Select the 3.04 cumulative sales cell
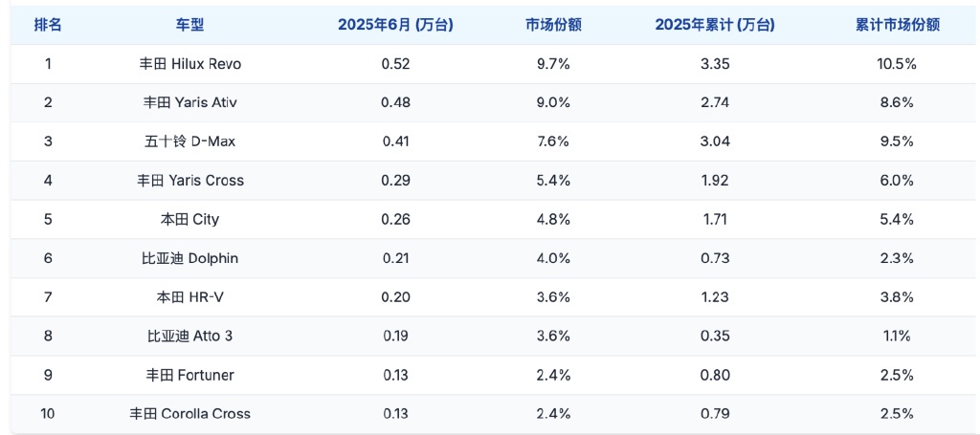This screenshot has height=435, width=980. tap(714, 141)
